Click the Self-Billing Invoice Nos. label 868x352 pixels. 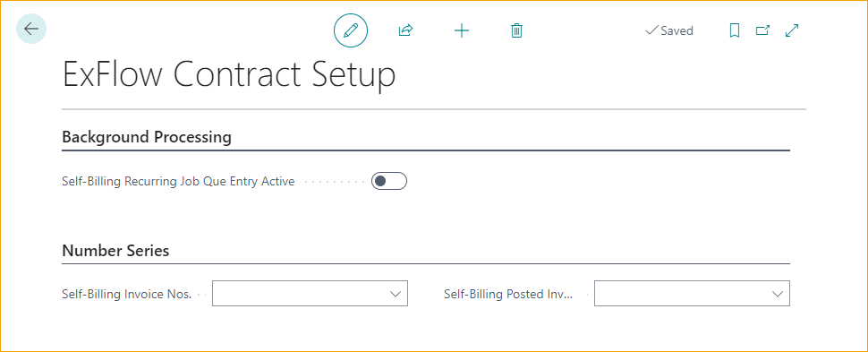coord(127,295)
